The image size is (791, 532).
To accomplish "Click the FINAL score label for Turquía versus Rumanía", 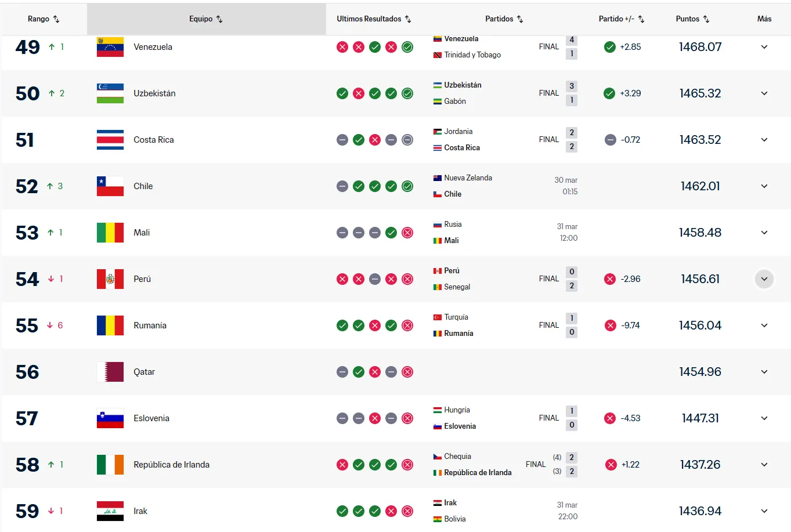I will (x=548, y=325).
